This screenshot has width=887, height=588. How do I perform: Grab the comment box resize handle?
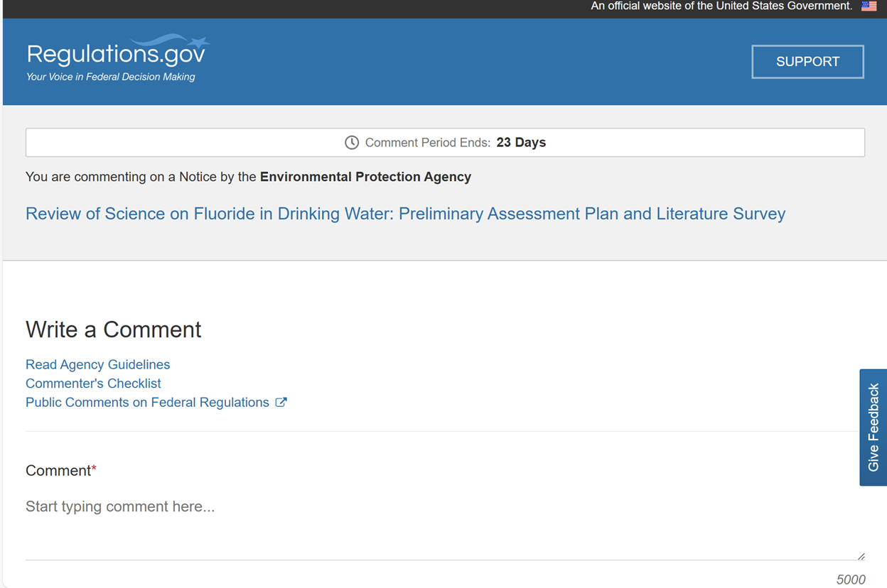pyautogui.click(x=861, y=556)
